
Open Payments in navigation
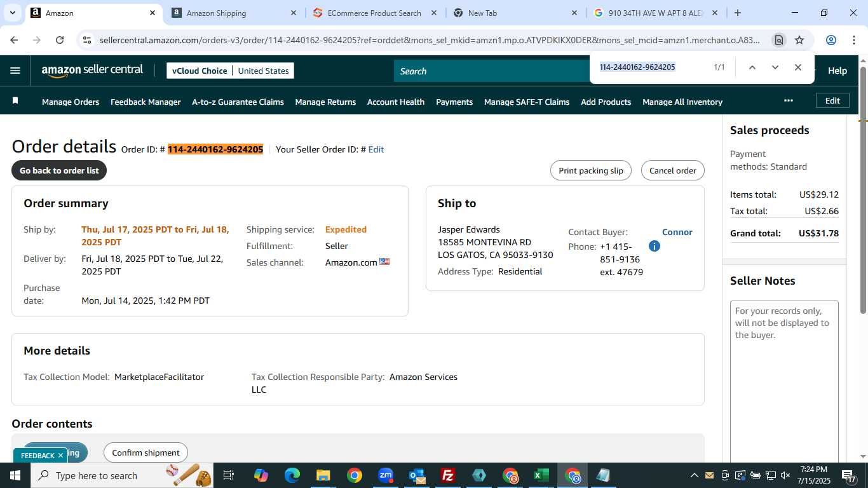point(454,102)
